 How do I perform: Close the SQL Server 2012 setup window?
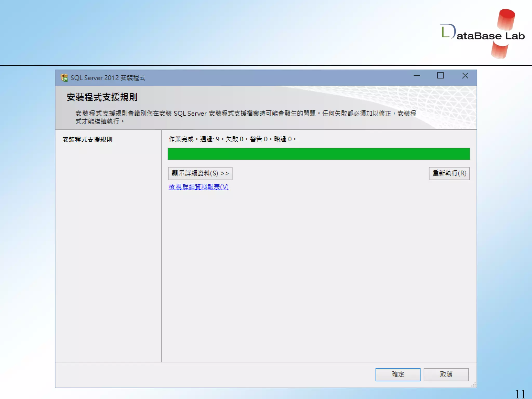[465, 76]
